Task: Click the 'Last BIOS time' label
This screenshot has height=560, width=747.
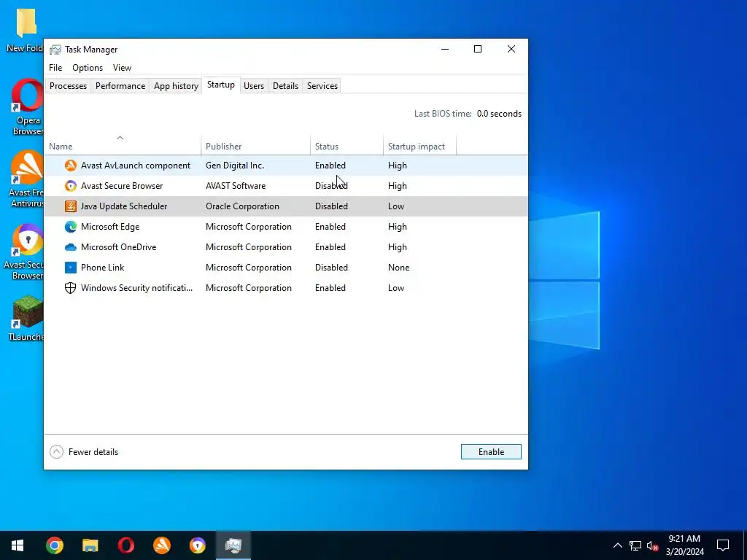Action: pos(443,114)
